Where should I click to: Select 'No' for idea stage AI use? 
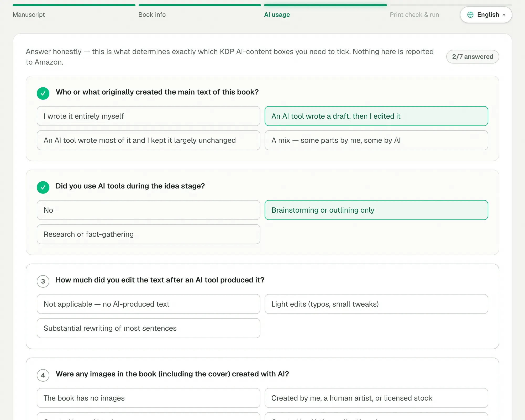[149, 210]
